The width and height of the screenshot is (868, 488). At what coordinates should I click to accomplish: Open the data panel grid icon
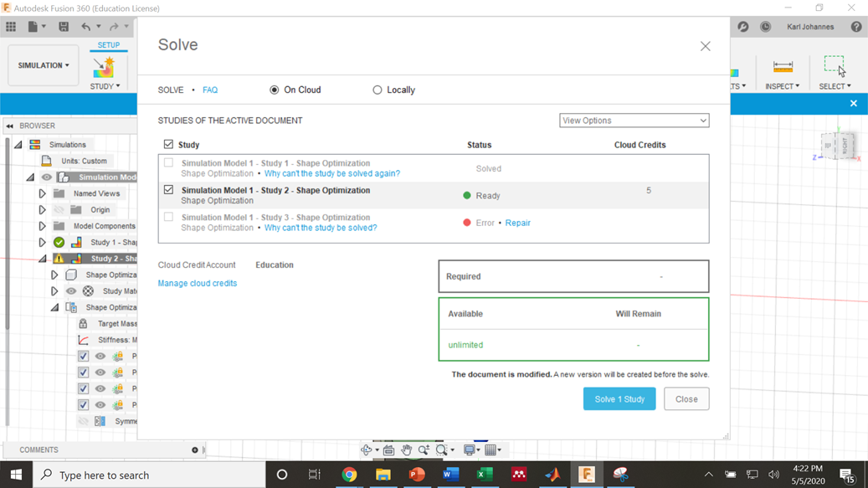click(11, 27)
